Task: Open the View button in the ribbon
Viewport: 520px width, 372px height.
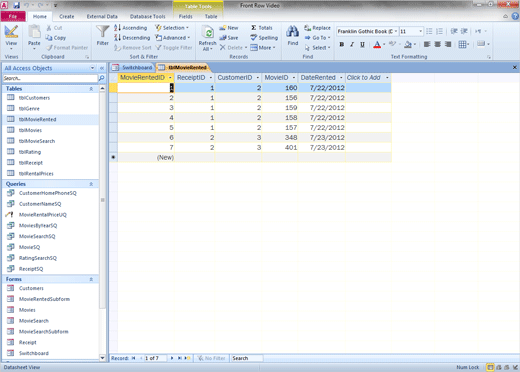Action: [x=11, y=36]
